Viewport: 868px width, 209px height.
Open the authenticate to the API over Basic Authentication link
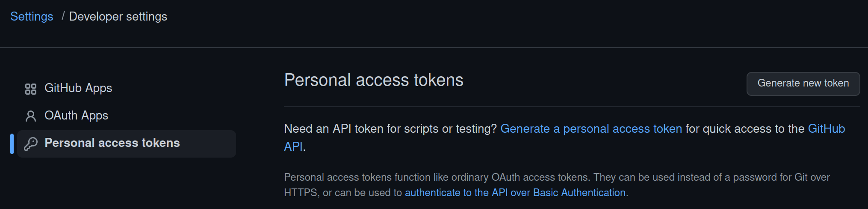tap(515, 193)
